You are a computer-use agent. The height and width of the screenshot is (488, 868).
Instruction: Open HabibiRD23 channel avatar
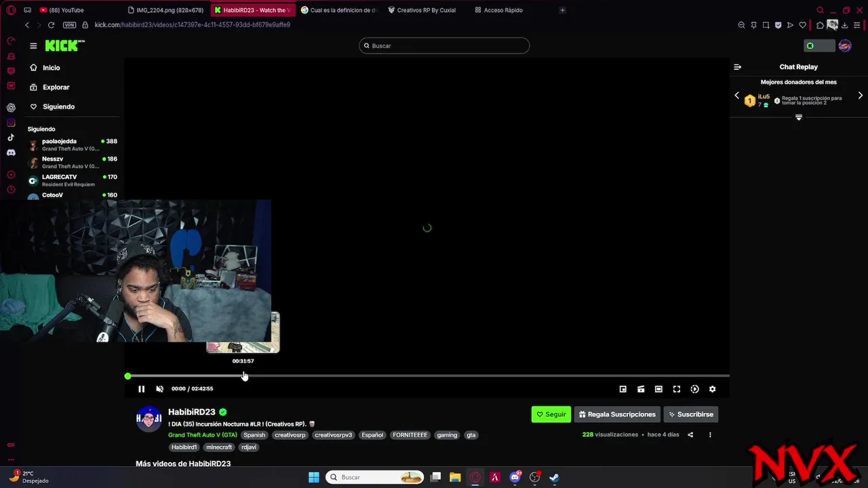[149, 419]
